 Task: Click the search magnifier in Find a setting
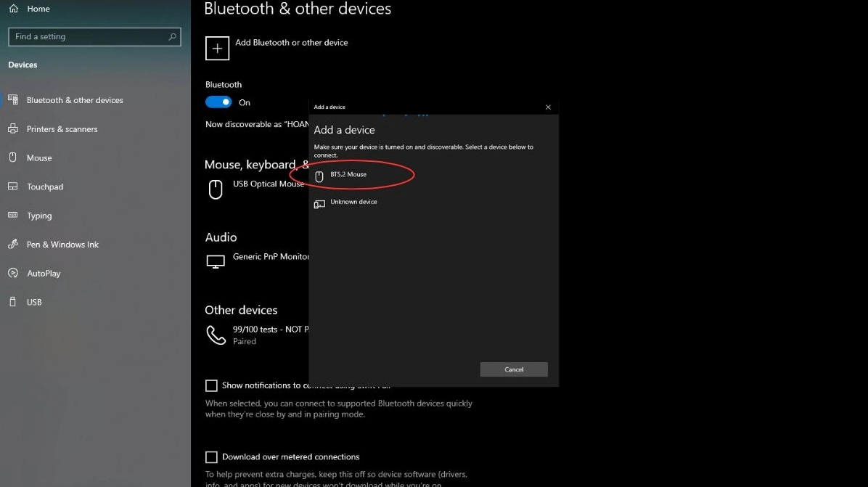[172, 36]
